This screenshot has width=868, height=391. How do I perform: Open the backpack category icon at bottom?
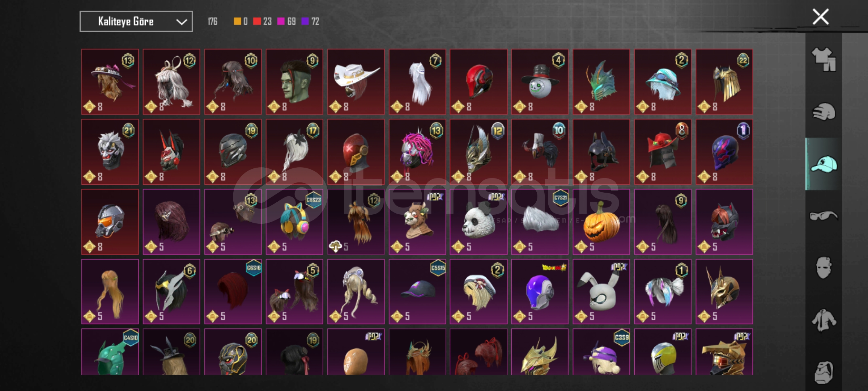[x=824, y=372]
